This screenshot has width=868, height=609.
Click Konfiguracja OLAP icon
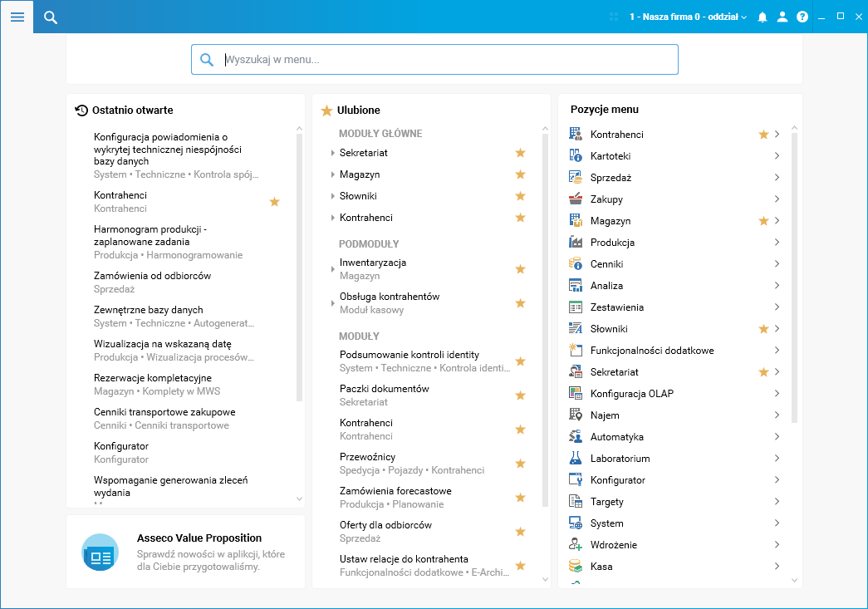[x=576, y=393]
